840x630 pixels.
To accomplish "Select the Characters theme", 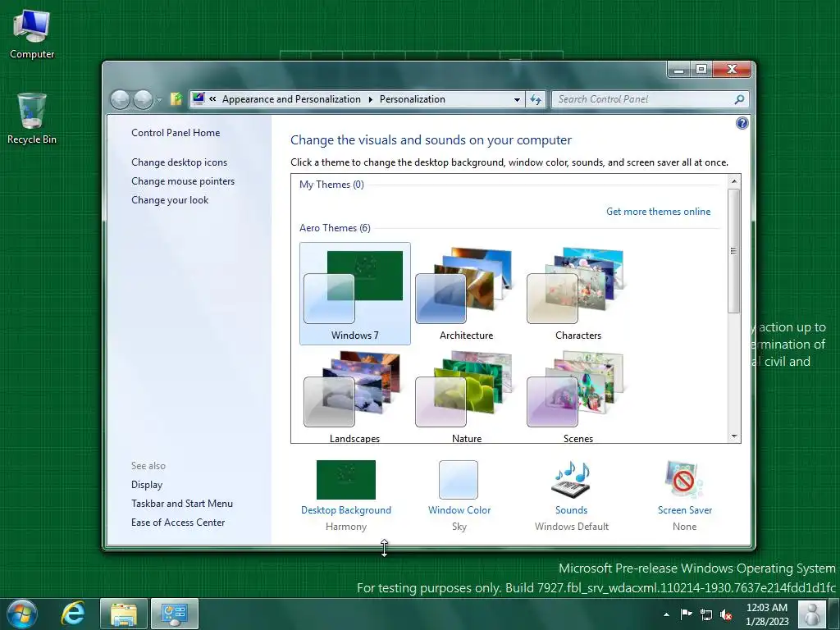I will click(578, 294).
